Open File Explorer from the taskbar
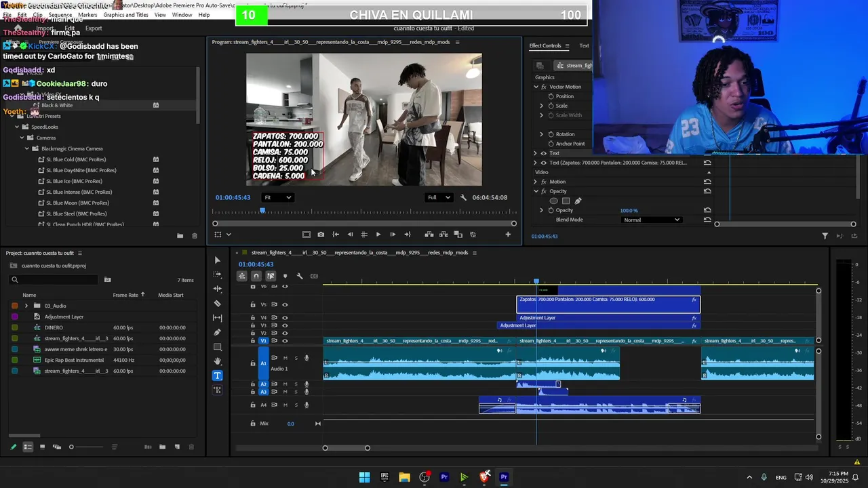 click(404, 477)
